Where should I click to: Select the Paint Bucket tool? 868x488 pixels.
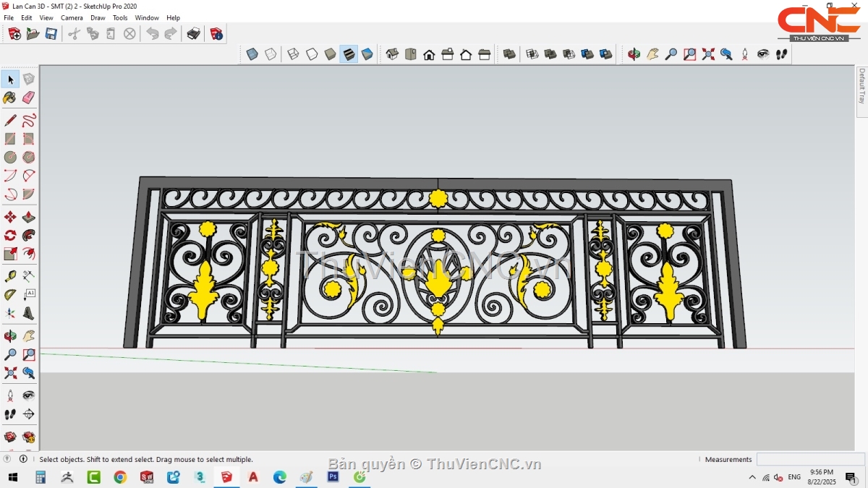point(10,98)
